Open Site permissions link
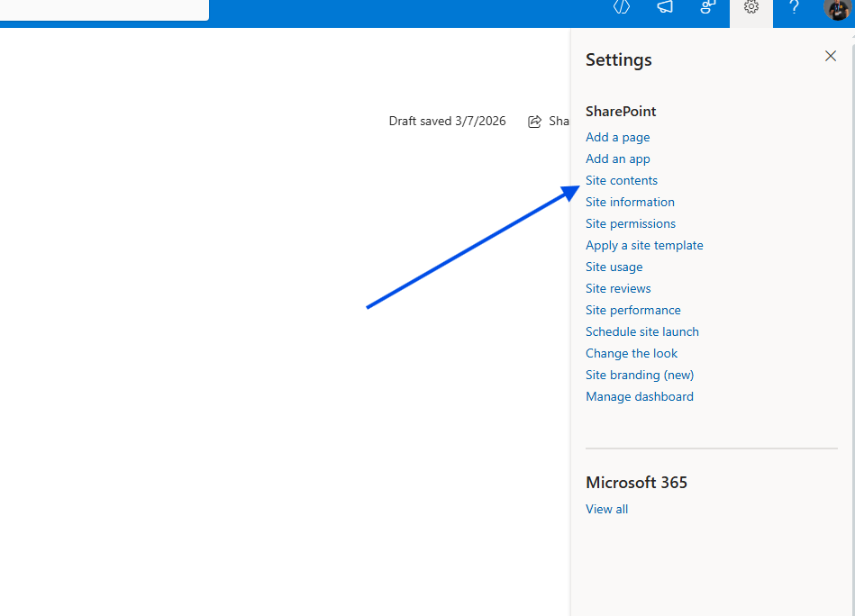The image size is (855, 616). 630,223
